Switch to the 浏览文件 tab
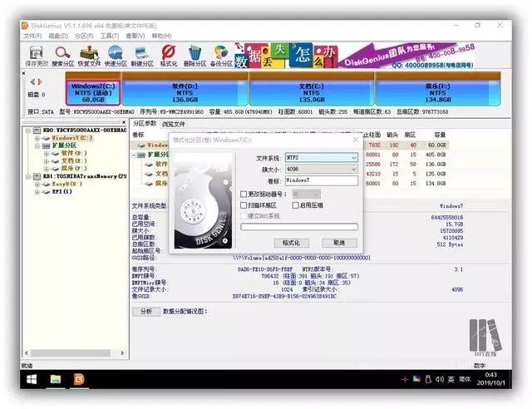532x409 pixels. [174, 124]
